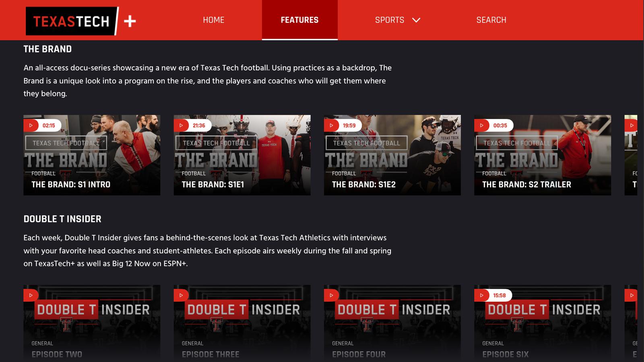The height and width of the screenshot is (362, 644).
Task: Go to the SEARCH page
Action: pos(491,20)
